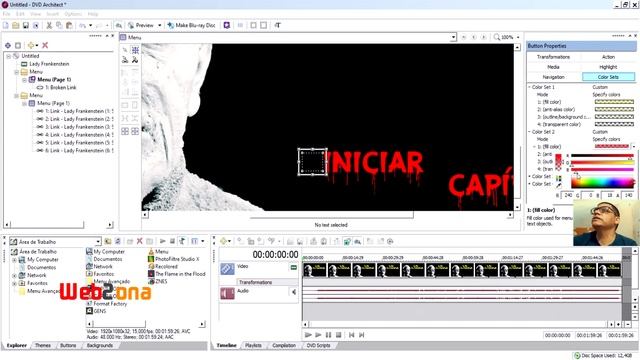Image resolution: width=640 pixels, height=360 pixels.
Task: Open the Área de Trabalho location dropdown
Action: point(98,242)
